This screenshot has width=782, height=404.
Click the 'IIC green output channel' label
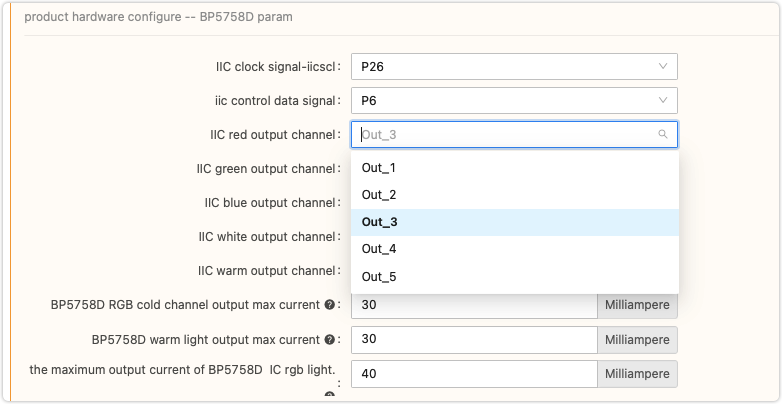[x=266, y=169]
